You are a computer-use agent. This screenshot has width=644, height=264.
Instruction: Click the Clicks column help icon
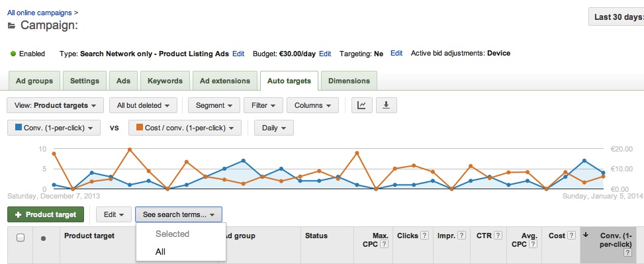click(425, 236)
